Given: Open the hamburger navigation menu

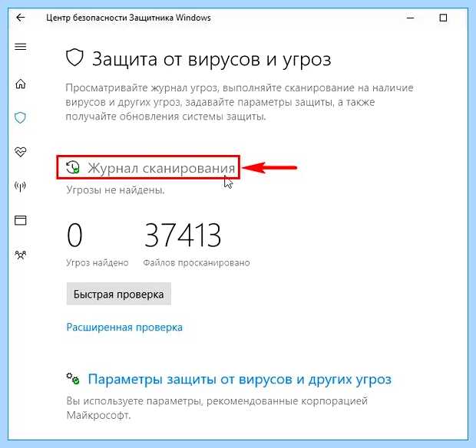Looking at the screenshot, I should pyautogui.click(x=21, y=47).
